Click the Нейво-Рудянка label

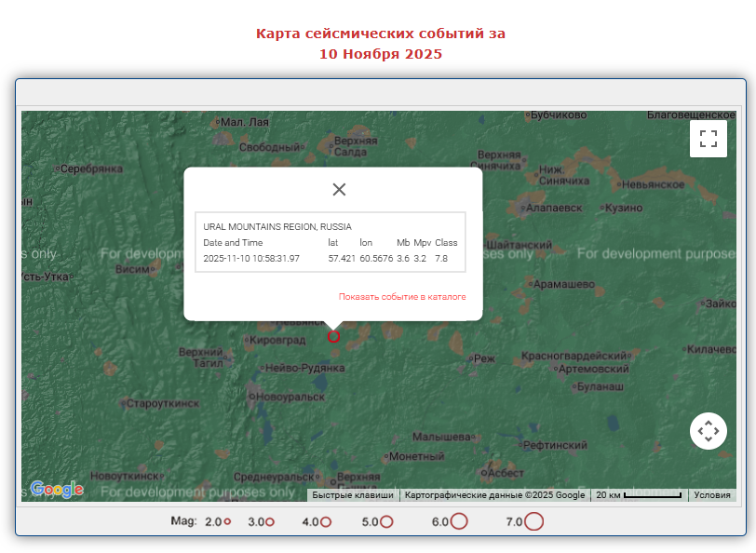304,368
